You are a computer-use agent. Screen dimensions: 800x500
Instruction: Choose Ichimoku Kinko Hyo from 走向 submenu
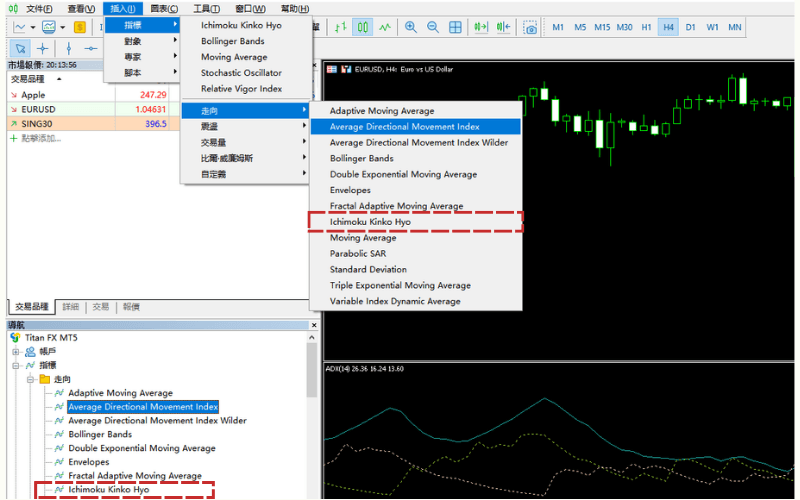370,222
